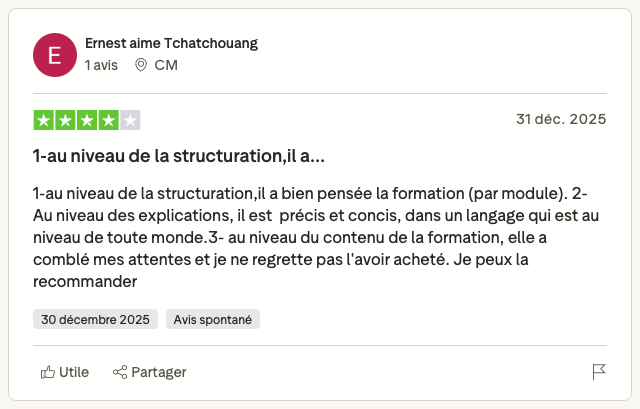This screenshot has height=409, width=640.
Task: Click the third green rating star
Action: point(87,120)
